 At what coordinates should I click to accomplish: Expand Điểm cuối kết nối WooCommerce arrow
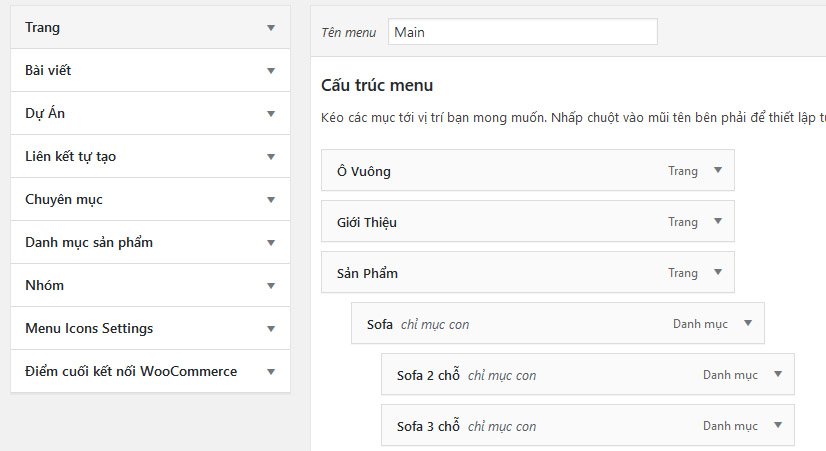[x=270, y=372]
